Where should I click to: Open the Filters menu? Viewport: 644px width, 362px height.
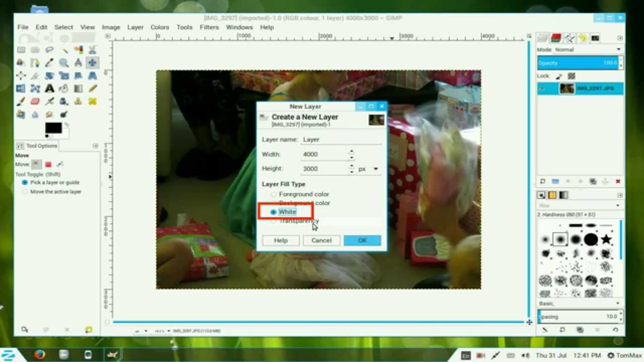coord(209,27)
